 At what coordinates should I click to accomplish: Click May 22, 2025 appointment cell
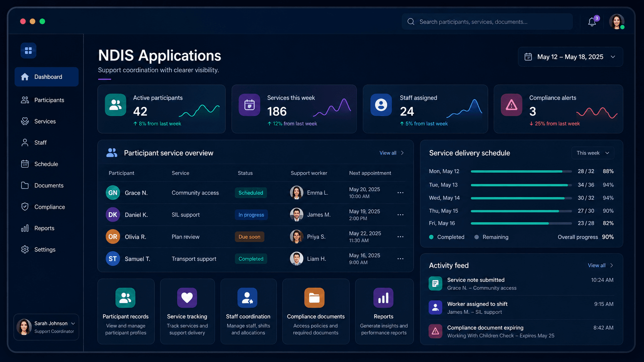coord(365,237)
